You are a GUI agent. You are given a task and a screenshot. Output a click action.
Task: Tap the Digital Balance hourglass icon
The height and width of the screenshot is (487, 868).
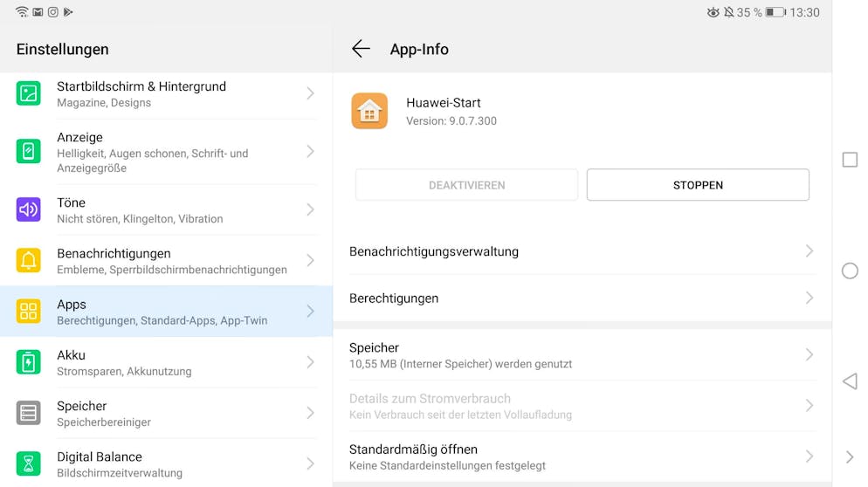[x=28, y=463]
